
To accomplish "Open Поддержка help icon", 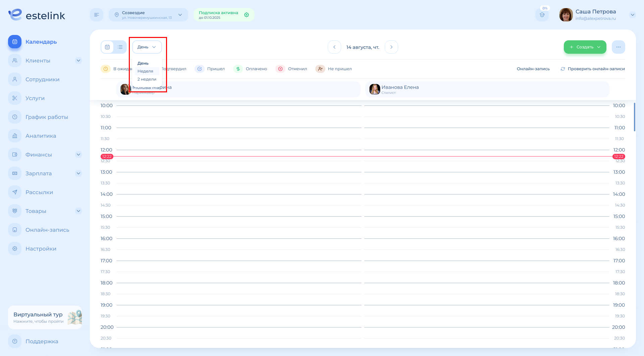I will pyautogui.click(x=15, y=341).
